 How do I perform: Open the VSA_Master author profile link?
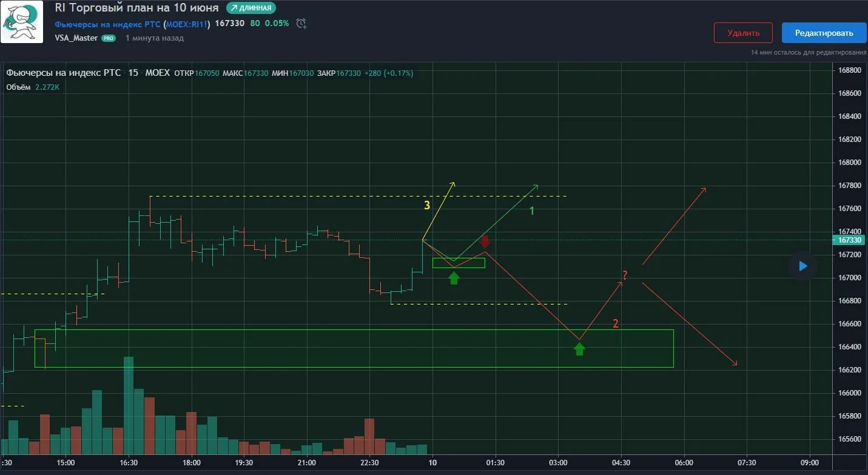point(76,38)
